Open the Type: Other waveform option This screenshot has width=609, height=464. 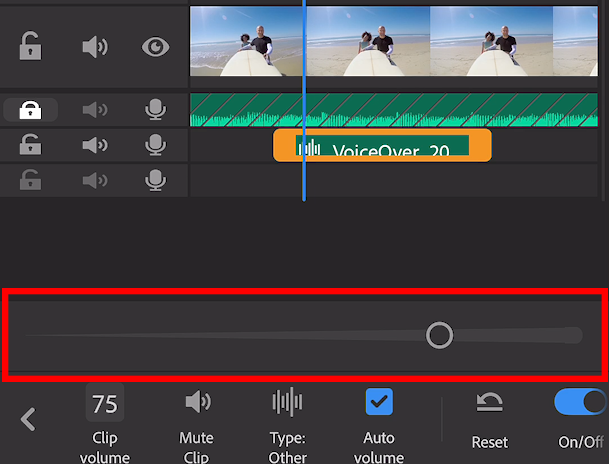(287, 401)
